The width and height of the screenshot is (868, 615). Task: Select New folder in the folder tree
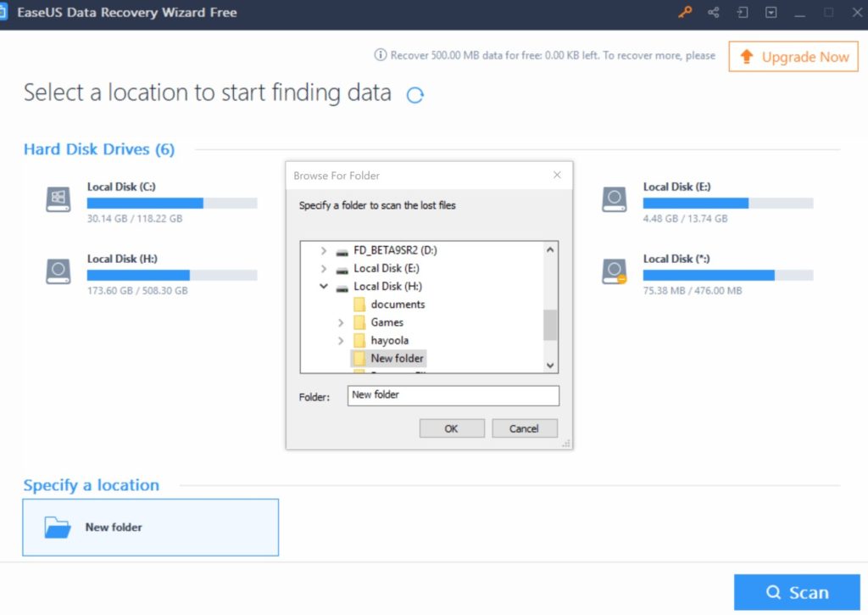tap(397, 359)
